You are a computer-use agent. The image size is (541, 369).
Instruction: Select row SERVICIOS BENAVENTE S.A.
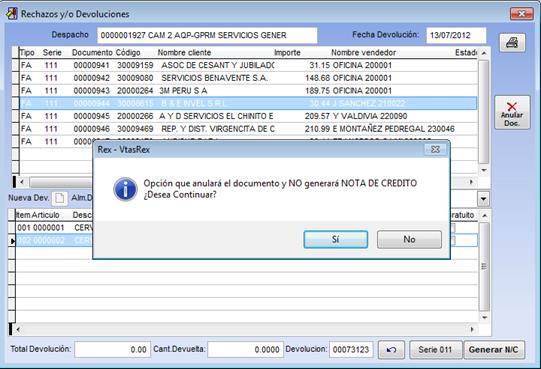248,78
